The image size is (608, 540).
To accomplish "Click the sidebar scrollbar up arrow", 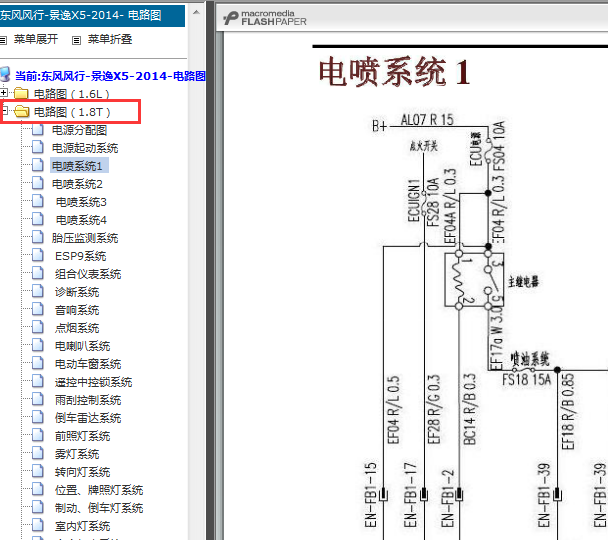I will tap(196, 12).
